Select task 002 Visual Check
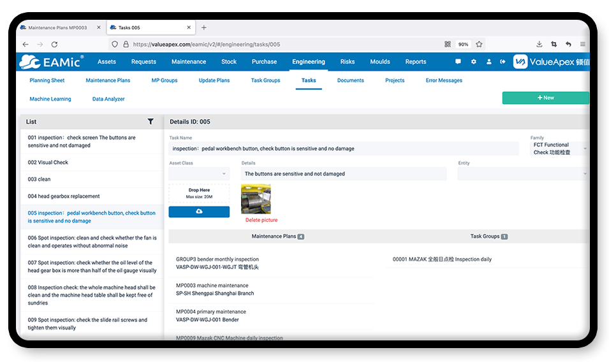The height and width of the screenshot is (364, 609). click(x=92, y=162)
